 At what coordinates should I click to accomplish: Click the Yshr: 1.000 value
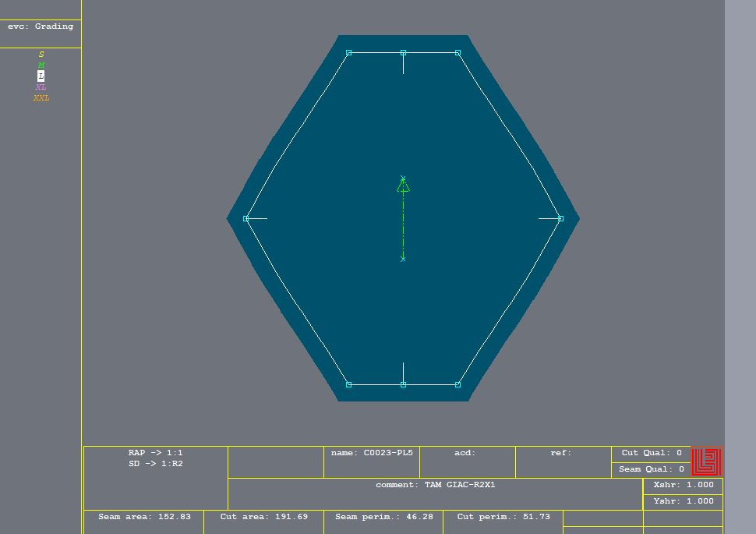pos(684,502)
